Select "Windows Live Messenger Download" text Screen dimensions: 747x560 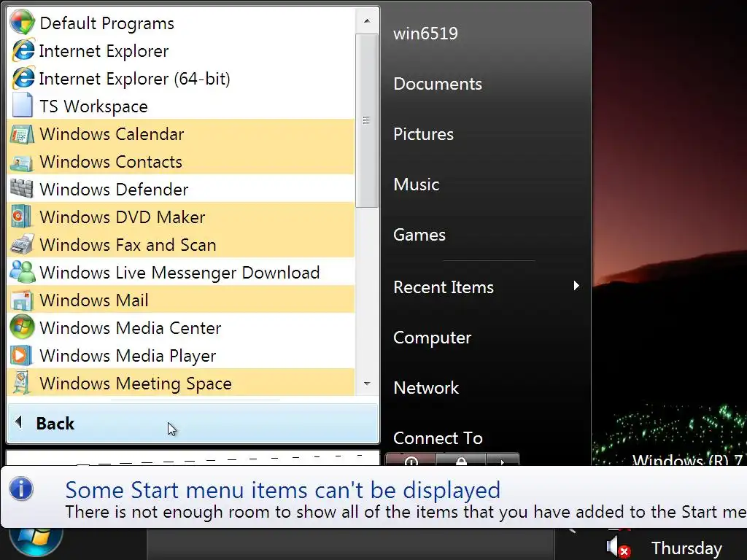pos(179,273)
